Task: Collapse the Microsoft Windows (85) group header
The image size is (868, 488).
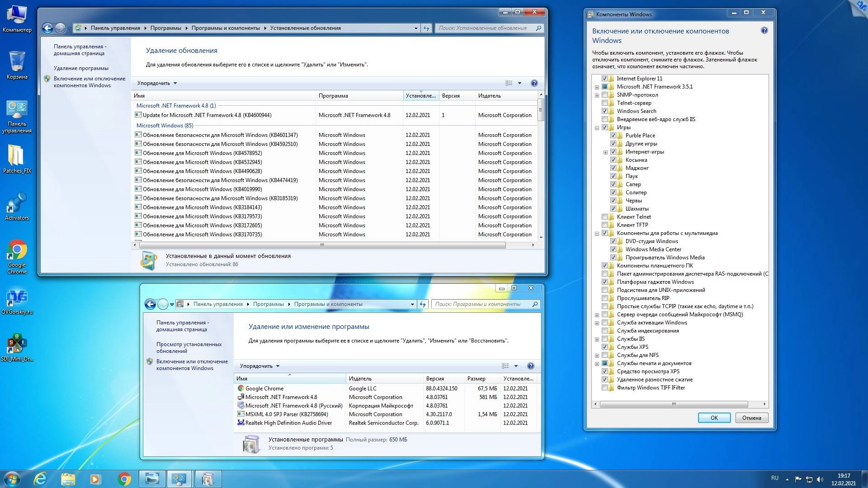Action: 165,126
